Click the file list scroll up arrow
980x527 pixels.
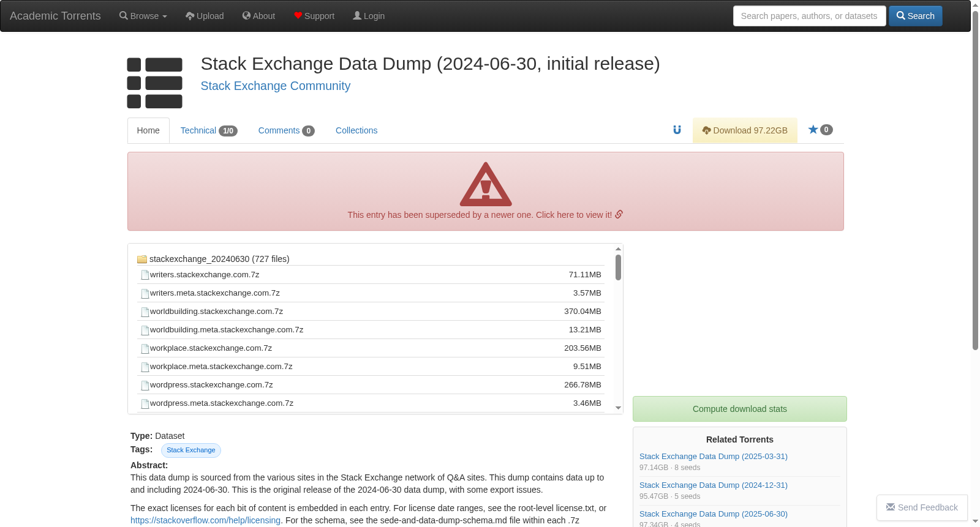click(619, 249)
